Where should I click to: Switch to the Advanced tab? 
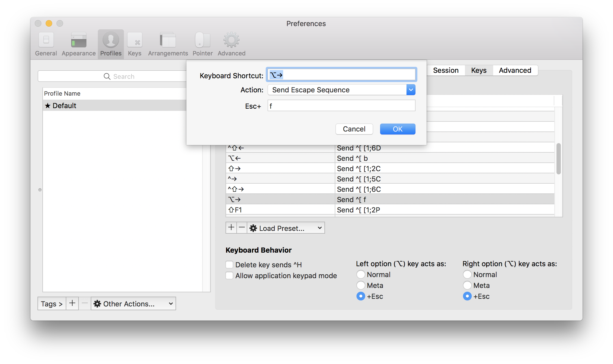[x=515, y=70]
